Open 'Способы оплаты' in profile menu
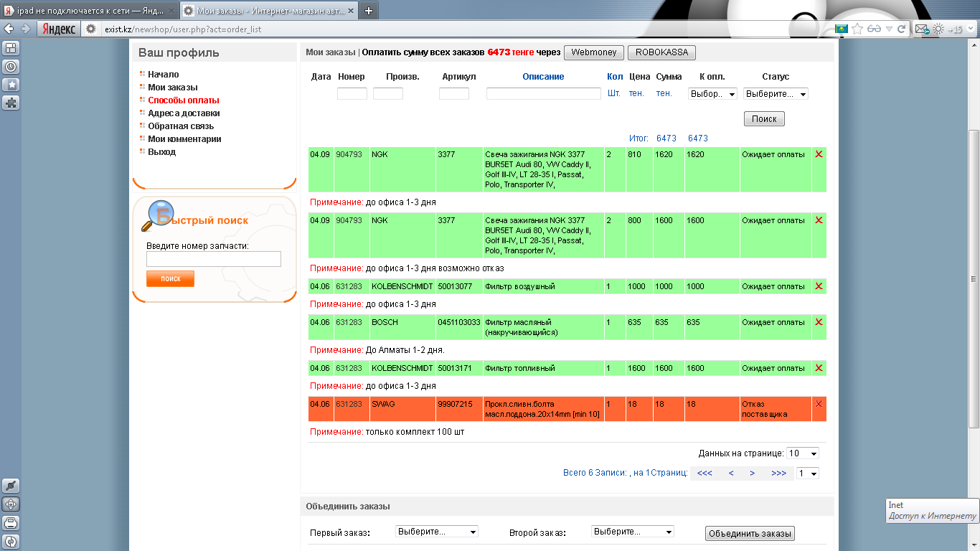 184,100
